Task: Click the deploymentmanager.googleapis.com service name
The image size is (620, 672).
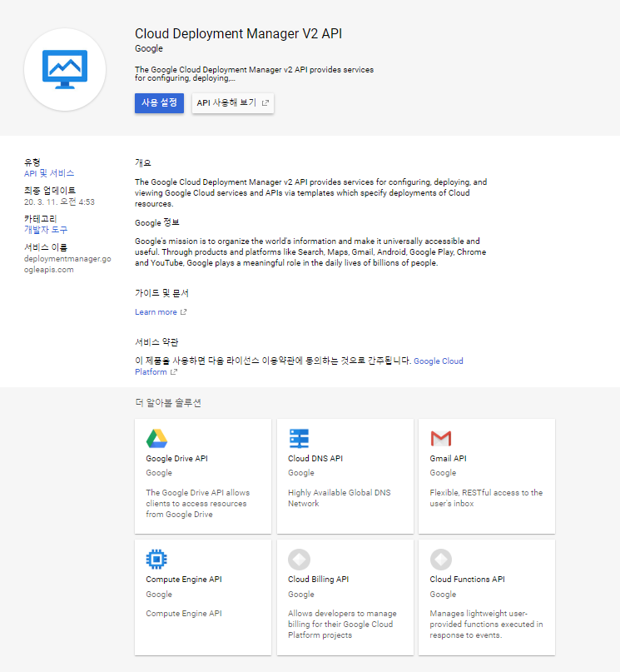Action: (x=67, y=264)
